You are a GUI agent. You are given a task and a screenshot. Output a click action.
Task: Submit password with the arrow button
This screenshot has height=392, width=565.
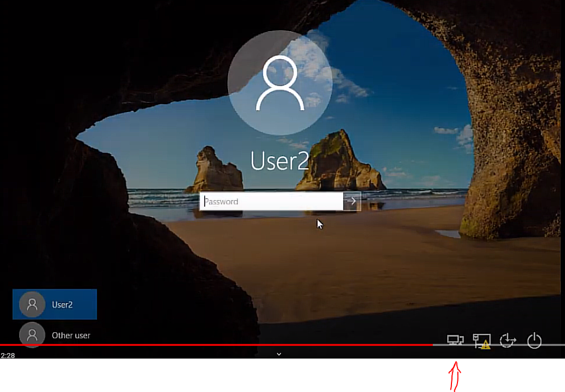point(352,201)
